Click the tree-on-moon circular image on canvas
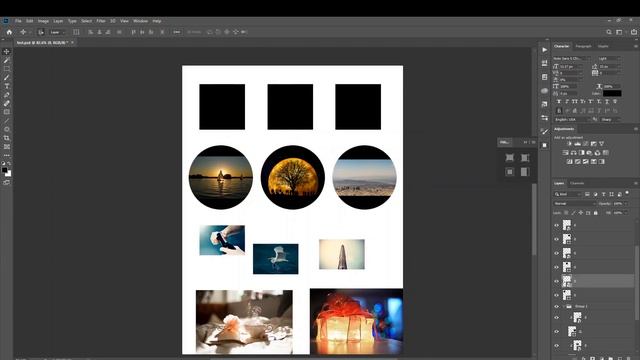Viewport: 640px width, 360px height. pyautogui.click(x=293, y=177)
